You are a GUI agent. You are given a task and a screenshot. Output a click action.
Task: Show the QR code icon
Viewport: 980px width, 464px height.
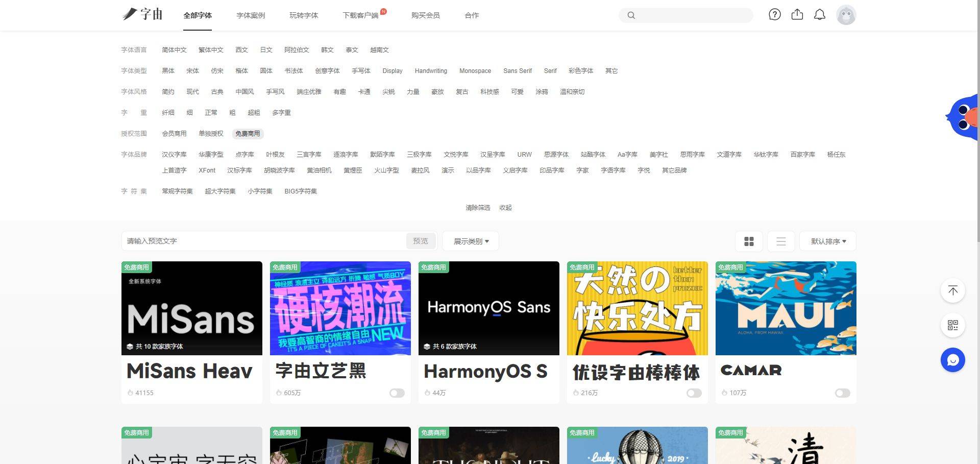pos(953,325)
